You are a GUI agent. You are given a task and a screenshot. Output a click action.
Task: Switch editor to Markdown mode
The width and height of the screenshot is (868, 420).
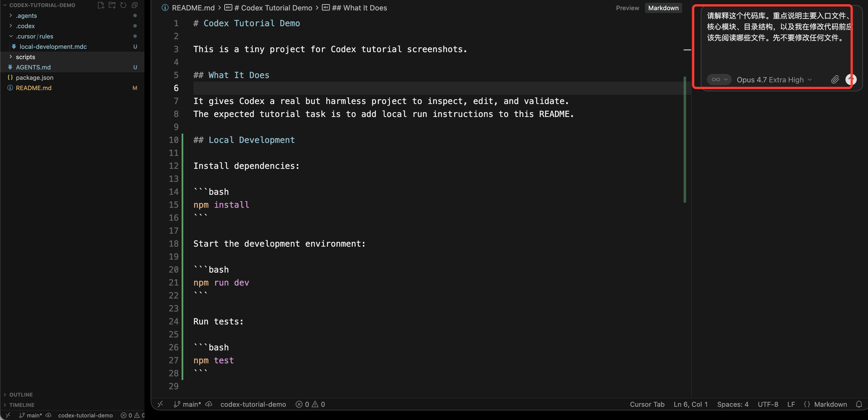tap(663, 8)
